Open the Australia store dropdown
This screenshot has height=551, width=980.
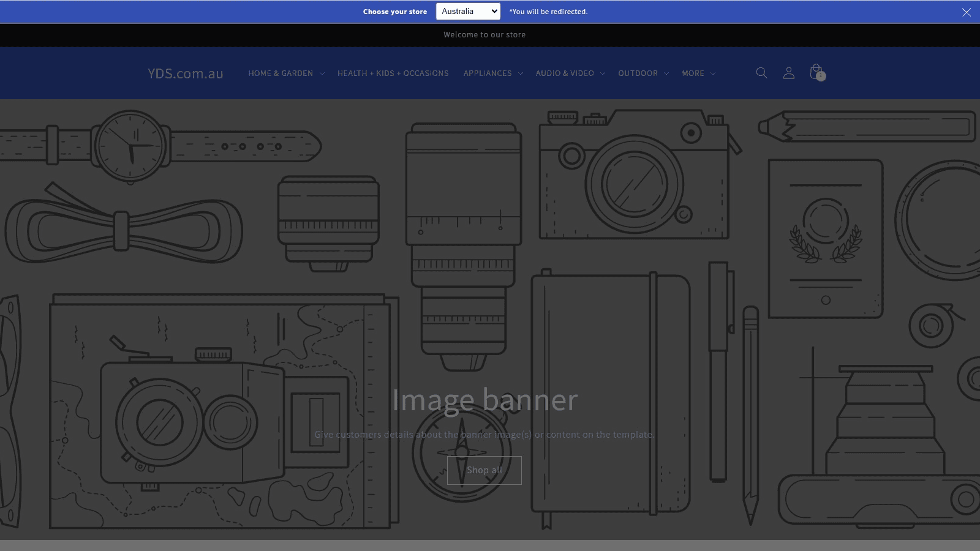(x=468, y=12)
